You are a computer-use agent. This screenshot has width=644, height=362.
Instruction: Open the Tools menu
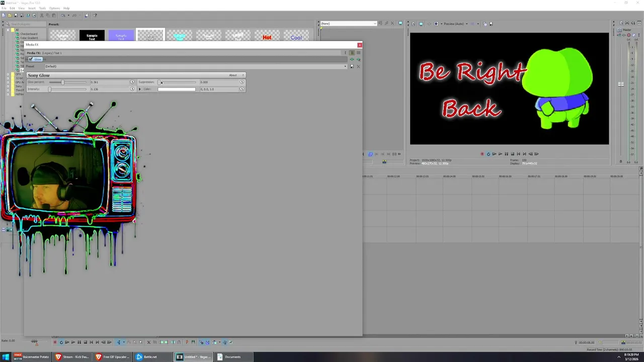42,8
